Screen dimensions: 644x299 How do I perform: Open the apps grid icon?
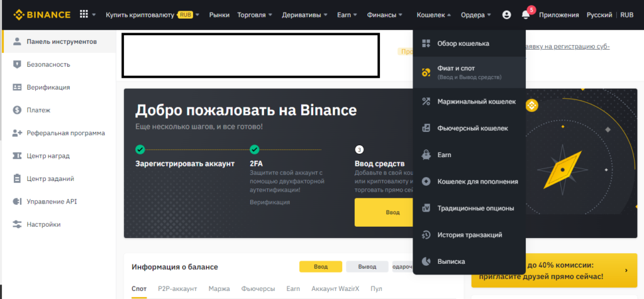click(84, 15)
